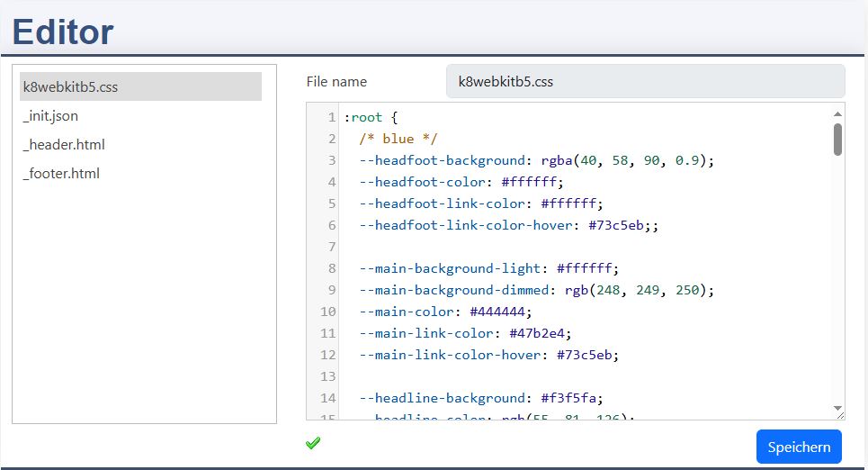Click the --headfoot-link-color: #ffffff line
The height and width of the screenshot is (470, 868).
481,203
